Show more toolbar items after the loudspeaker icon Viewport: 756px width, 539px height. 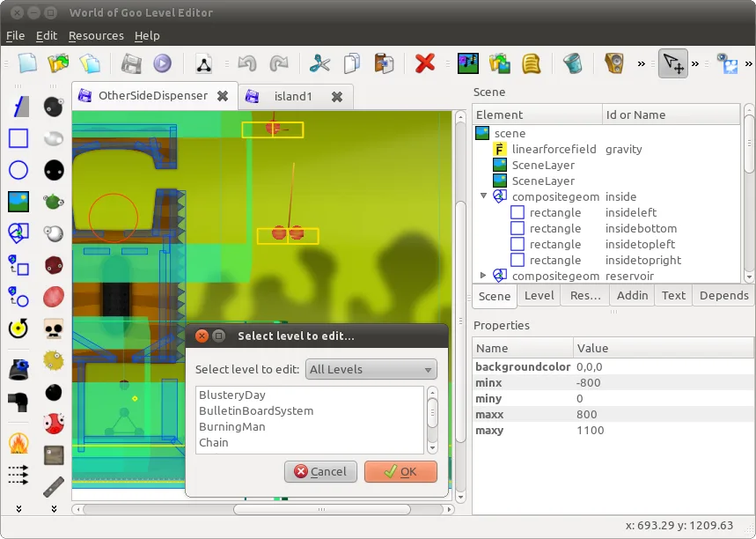click(642, 63)
